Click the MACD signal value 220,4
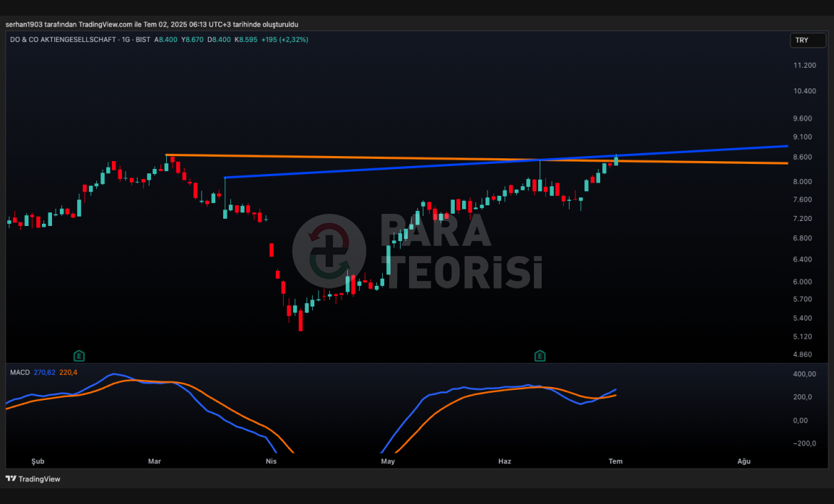Image resolution: width=834 pixels, height=504 pixels. [x=68, y=372]
